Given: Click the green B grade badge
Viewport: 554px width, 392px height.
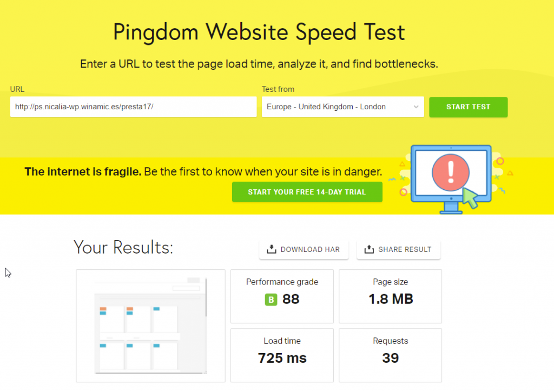Looking at the screenshot, I should [x=271, y=300].
